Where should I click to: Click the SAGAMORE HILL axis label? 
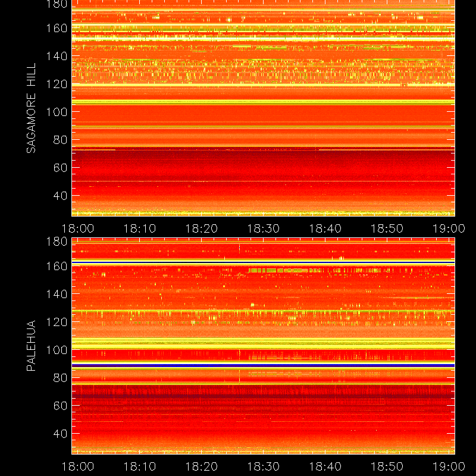click(32, 108)
